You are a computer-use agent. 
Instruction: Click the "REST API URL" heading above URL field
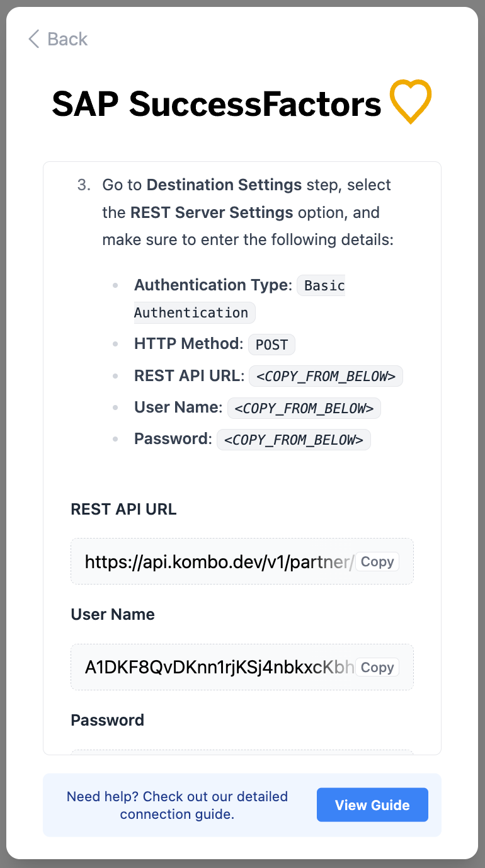click(x=123, y=510)
